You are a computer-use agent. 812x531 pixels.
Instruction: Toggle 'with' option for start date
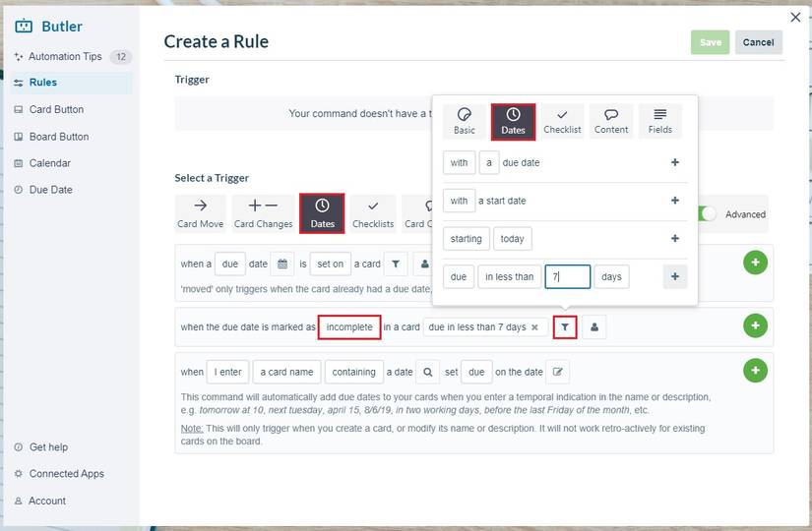click(x=459, y=201)
